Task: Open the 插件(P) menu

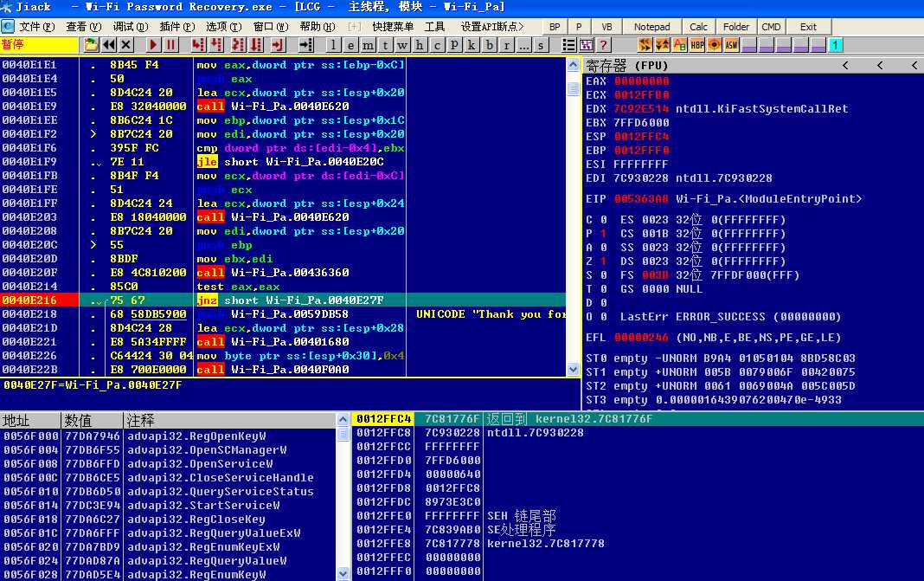Action: tap(176, 27)
